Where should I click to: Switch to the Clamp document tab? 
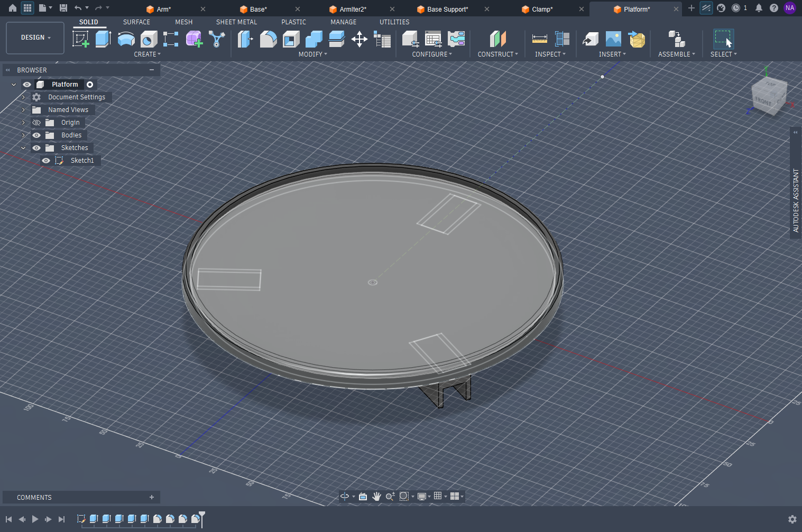click(x=542, y=9)
